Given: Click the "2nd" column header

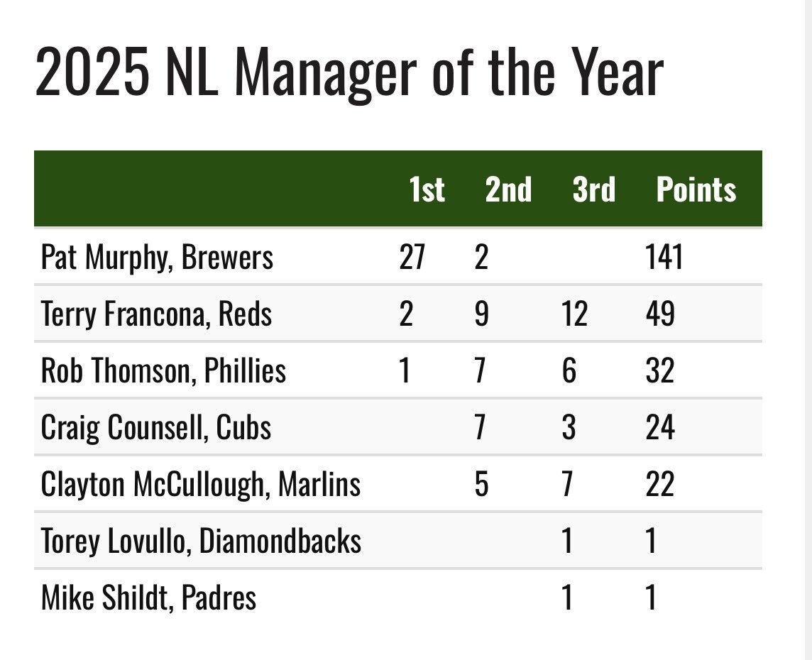Looking at the screenshot, I should (x=508, y=189).
